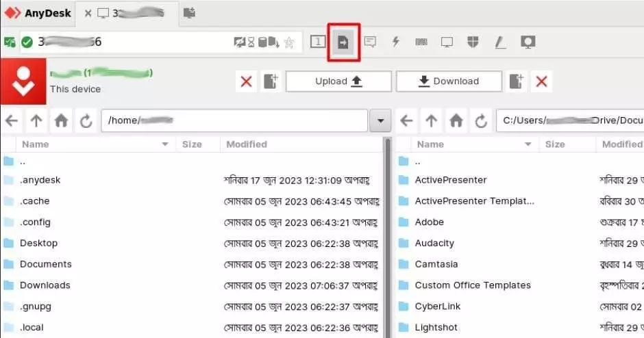Delete selected local file with red X
The height and width of the screenshot is (338, 644).
click(x=246, y=81)
